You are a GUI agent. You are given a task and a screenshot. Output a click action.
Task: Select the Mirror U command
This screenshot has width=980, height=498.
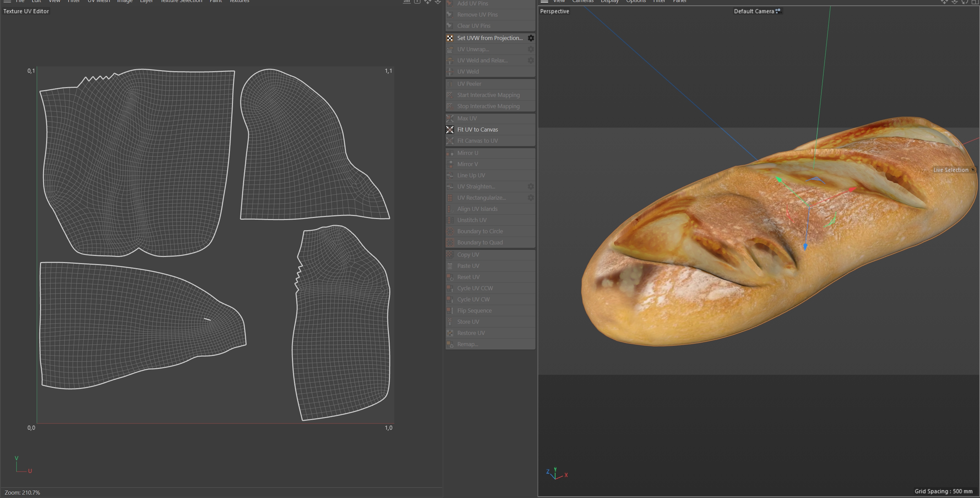(468, 153)
